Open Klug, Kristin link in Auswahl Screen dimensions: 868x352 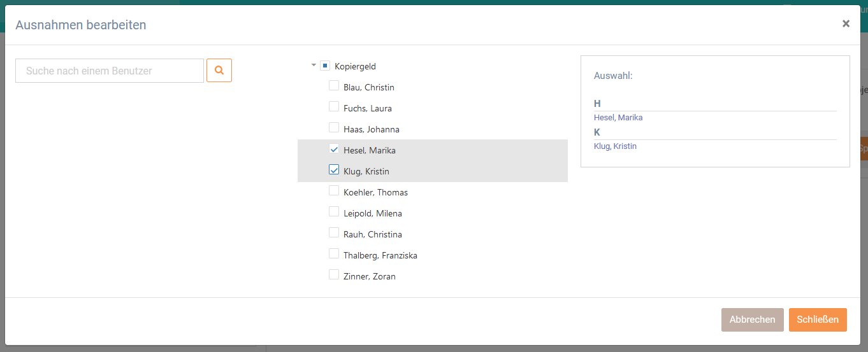615,146
